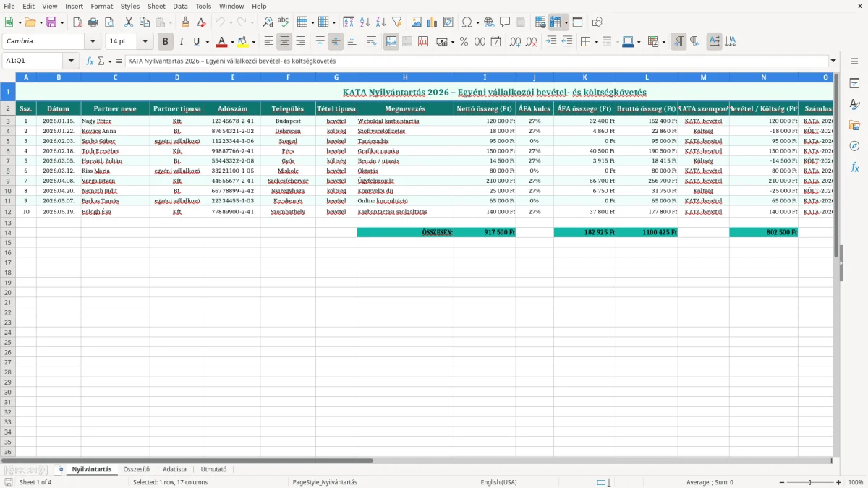
Task: Open the sidebar Navigator
Action: (x=854, y=146)
